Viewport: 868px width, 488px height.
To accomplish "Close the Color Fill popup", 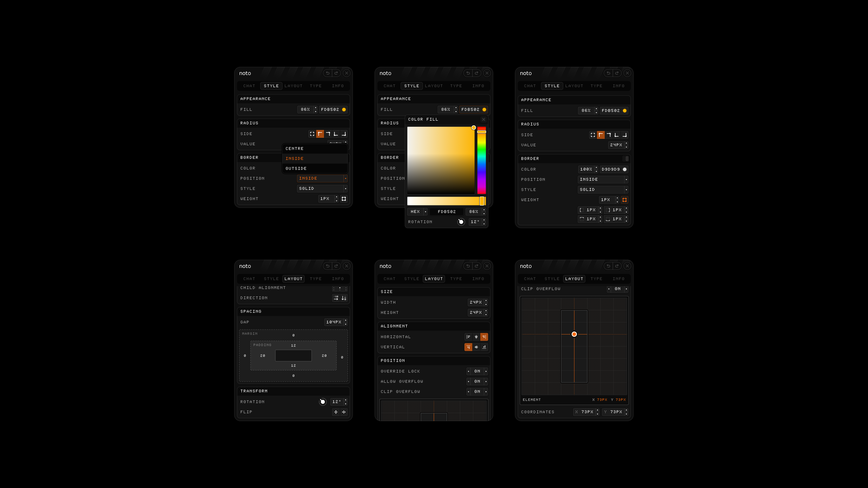I will click(484, 120).
